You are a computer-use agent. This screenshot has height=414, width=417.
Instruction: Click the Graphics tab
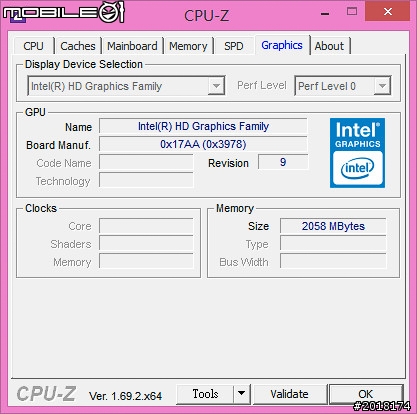[282, 45]
